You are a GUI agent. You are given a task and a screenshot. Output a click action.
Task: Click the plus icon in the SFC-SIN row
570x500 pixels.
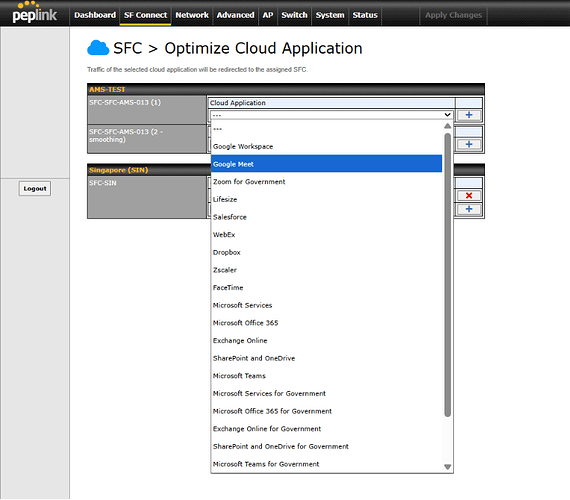click(x=469, y=209)
